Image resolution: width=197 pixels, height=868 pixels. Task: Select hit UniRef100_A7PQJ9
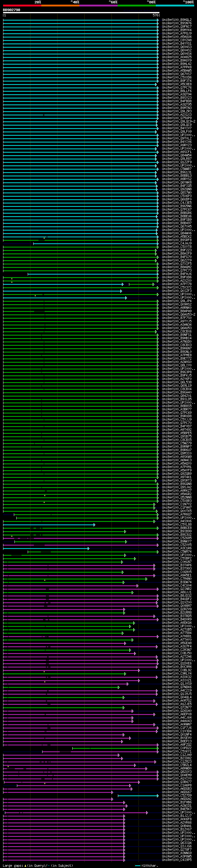pos(177,33)
